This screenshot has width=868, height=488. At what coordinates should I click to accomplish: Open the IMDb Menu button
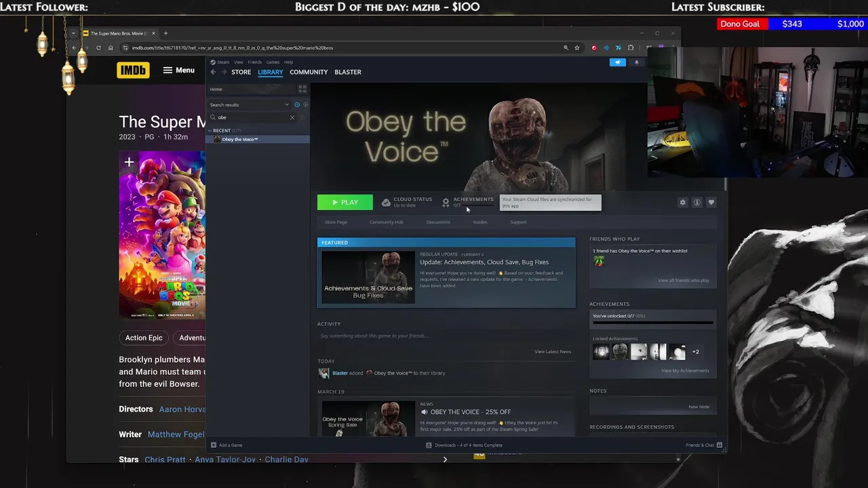coord(178,70)
